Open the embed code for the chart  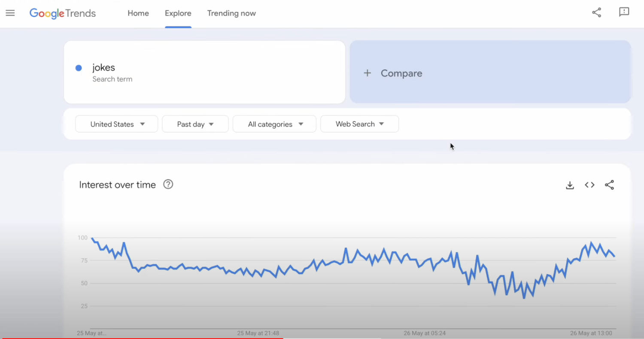point(589,185)
